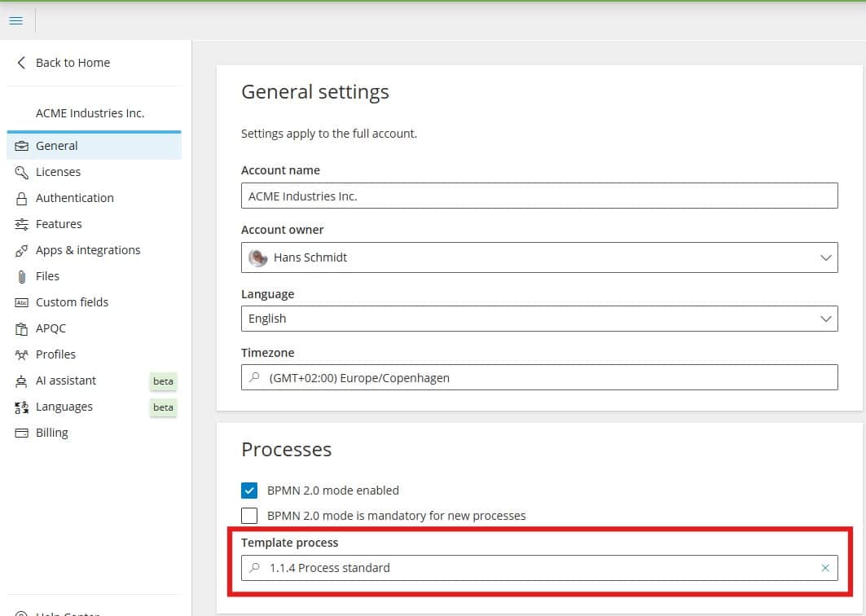The image size is (866, 616).
Task: Go to Custom fields section
Action: [72, 302]
